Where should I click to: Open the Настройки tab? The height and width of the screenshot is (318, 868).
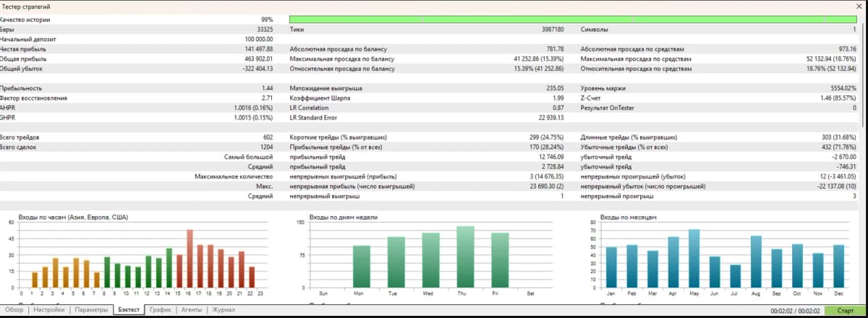pyautogui.click(x=49, y=310)
